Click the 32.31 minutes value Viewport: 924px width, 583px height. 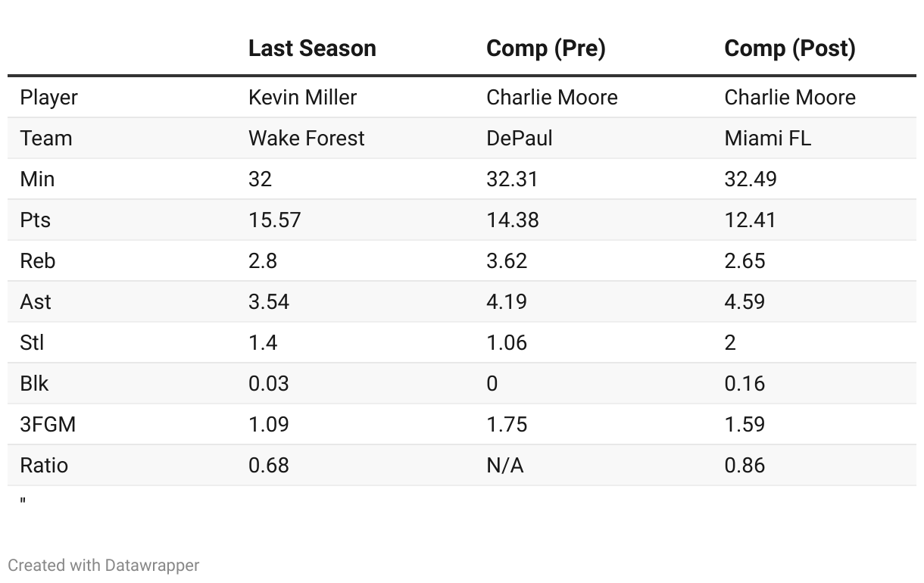tap(512, 179)
